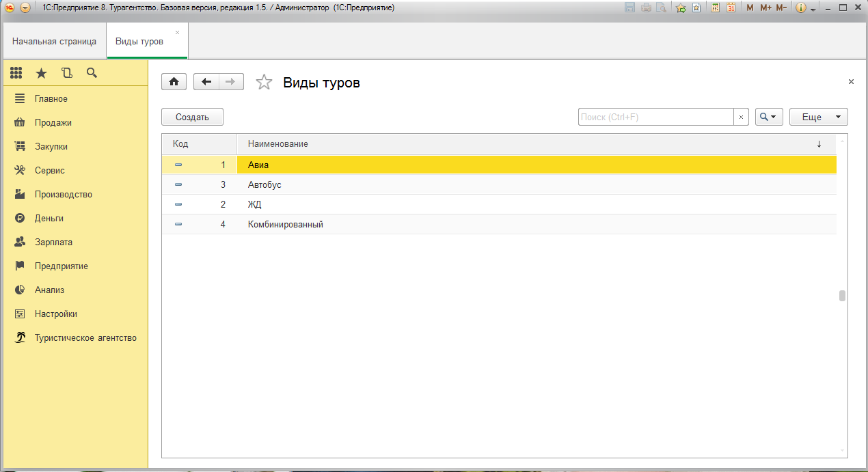The width and height of the screenshot is (868, 472).
Task: Click the M- memory subtract button
Action: click(782, 8)
